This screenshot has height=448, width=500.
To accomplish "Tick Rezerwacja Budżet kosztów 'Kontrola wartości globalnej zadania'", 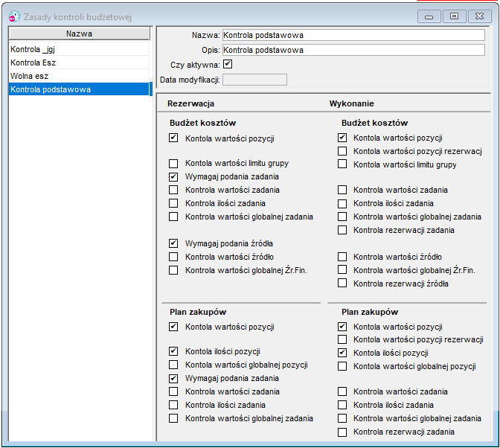I will point(173,217).
